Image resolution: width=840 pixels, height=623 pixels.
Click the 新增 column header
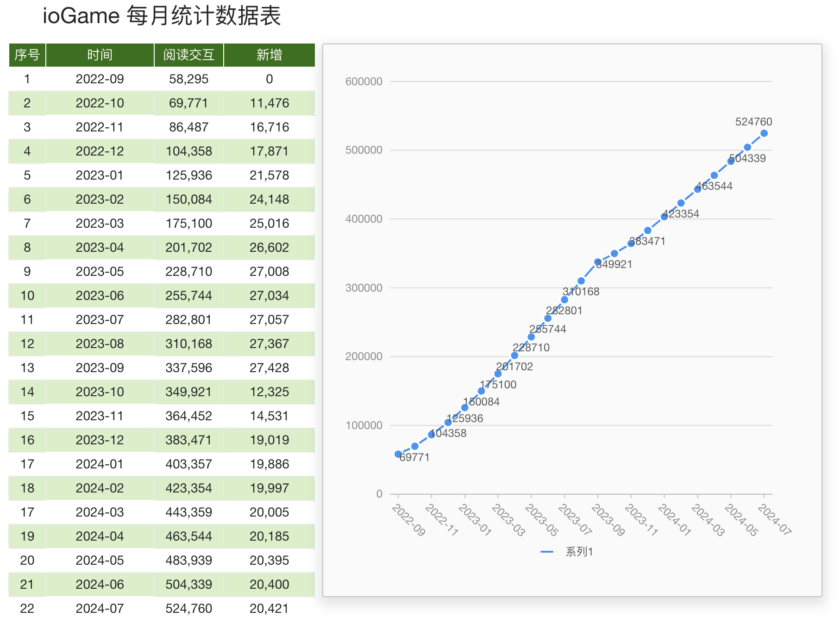[270, 55]
